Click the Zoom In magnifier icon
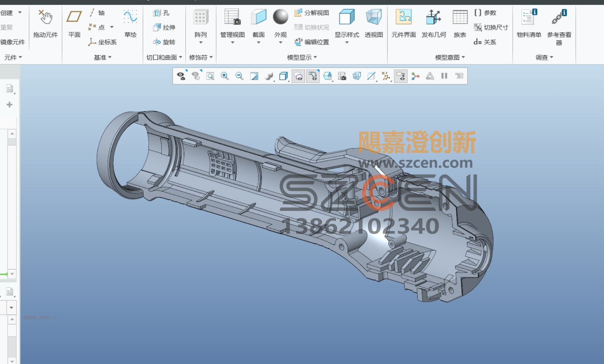Screen dimensions: 604x364 tap(225, 76)
